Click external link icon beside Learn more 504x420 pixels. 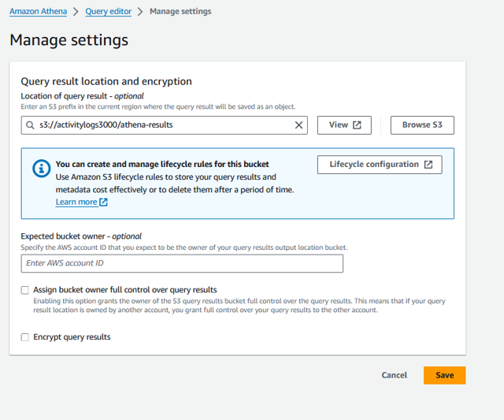pos(103,202)
